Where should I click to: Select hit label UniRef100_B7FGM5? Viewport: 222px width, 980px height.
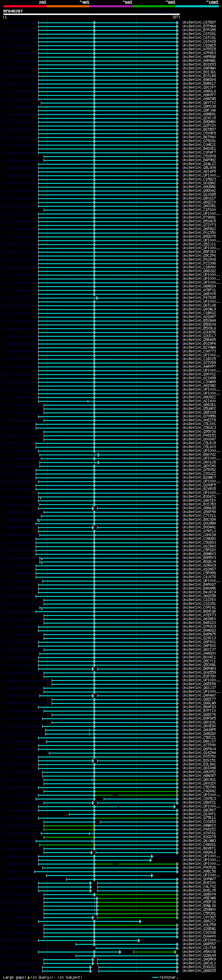pyautogui.click(x=199, y=30)
